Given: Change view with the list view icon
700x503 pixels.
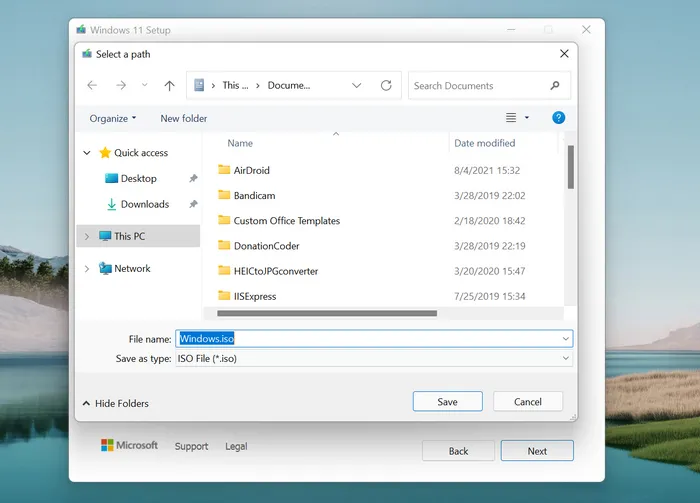Looking at the screenshot, I should pyautogui.click(x=511, y=117).
